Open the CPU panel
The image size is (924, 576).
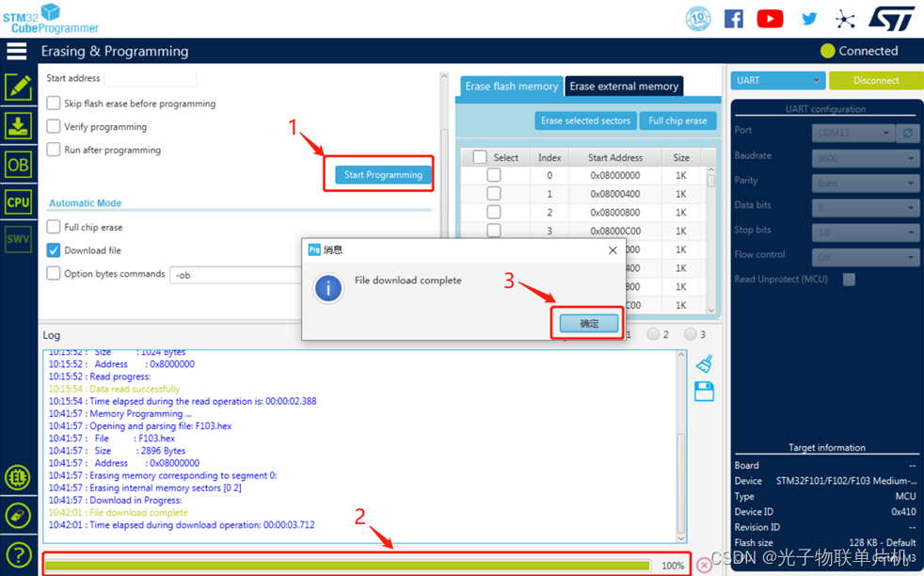tap(18, 202)
